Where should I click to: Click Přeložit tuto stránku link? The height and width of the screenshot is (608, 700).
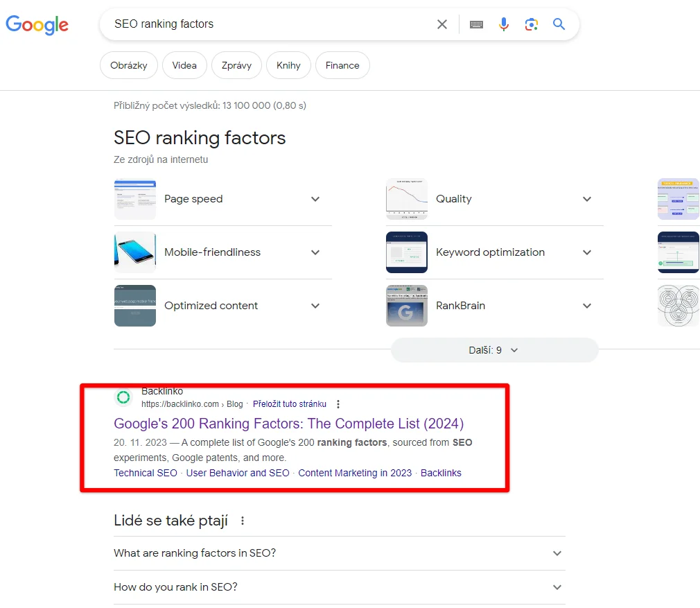click(289, 404)
